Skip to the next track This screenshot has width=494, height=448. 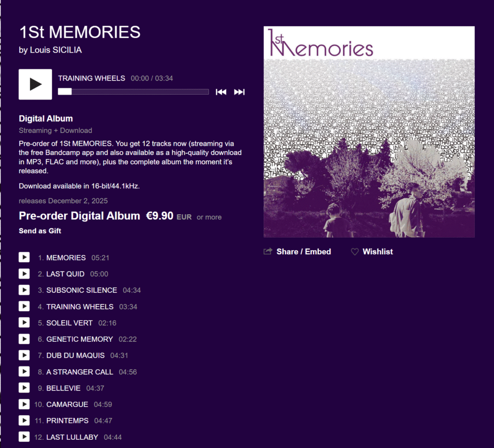pos(239,92)
